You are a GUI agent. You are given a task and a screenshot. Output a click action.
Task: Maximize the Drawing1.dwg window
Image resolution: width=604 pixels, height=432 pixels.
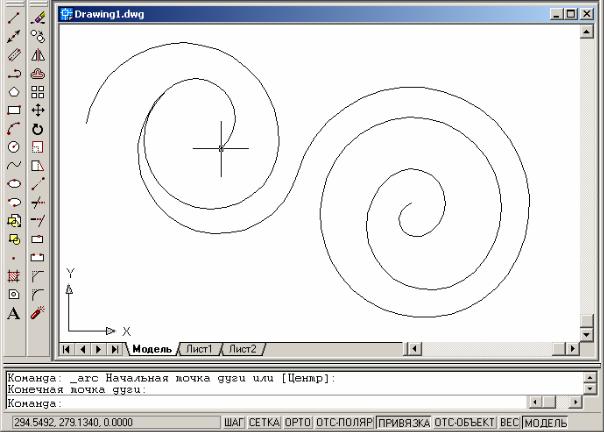(x=571, y=14)
